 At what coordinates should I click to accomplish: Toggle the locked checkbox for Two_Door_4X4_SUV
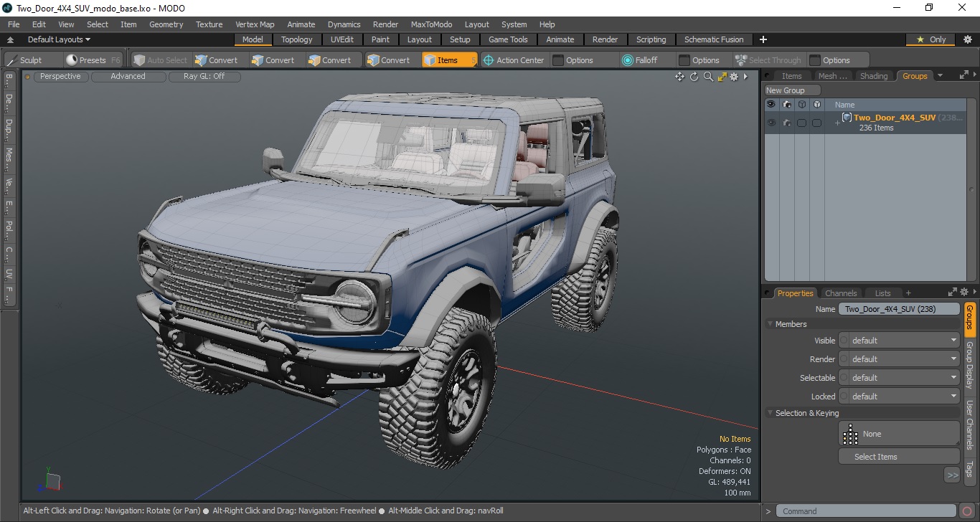(x=817, y=123)
